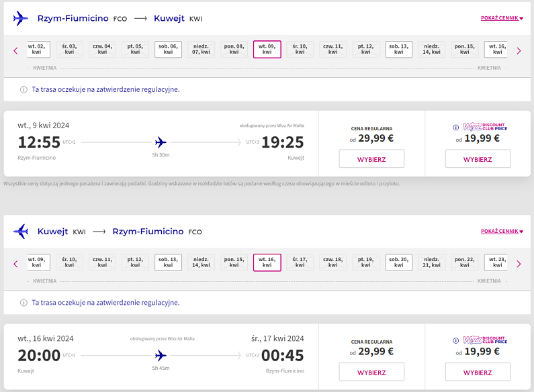The width and height of the screenshot is (534, 392).
Task: Select outbound date sob. 13, kwi
Action: (x=399, y=50)
